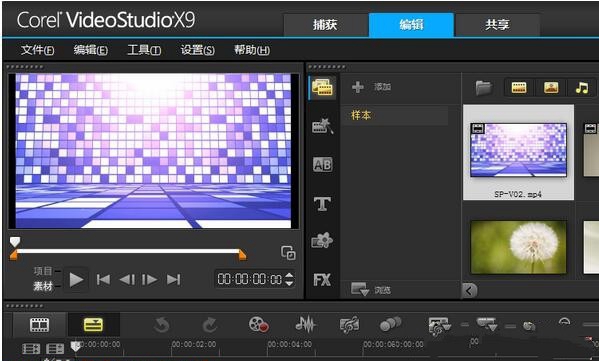Screen dimensions: 599x361
Task: Collapse the library navigation panel arrow
Action: 469,291
